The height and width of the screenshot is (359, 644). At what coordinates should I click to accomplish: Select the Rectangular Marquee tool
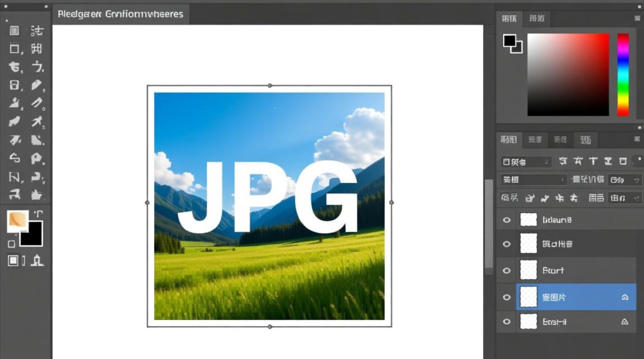[x=14, y=49]
